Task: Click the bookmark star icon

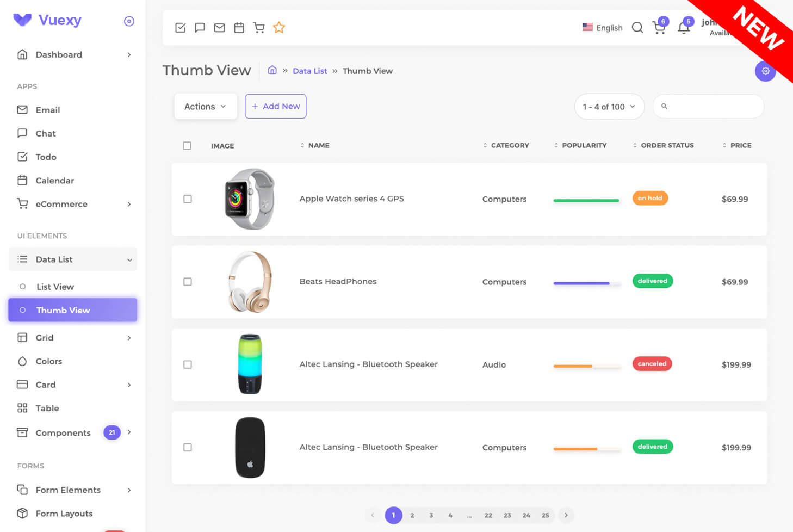Action: tap(279, 27)
